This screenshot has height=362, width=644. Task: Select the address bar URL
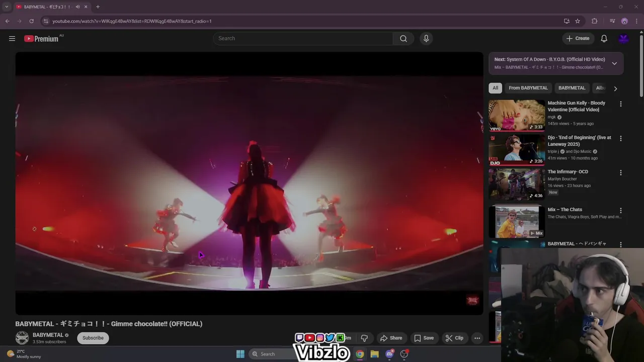pyautogui.click(x=132, y=21)
